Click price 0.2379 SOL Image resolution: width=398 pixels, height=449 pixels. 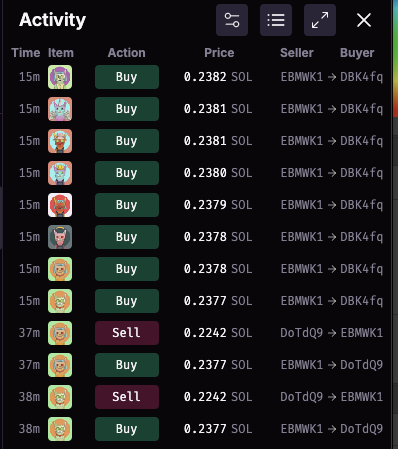(x=218, y=205)
